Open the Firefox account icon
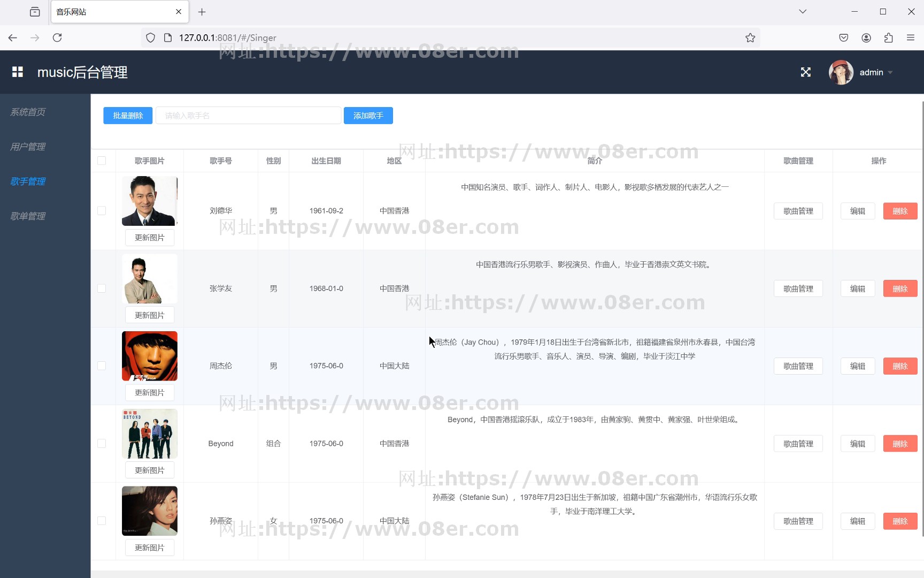Image resolution: width=924 pixels, height=578 pixels. tap(866, 37)
